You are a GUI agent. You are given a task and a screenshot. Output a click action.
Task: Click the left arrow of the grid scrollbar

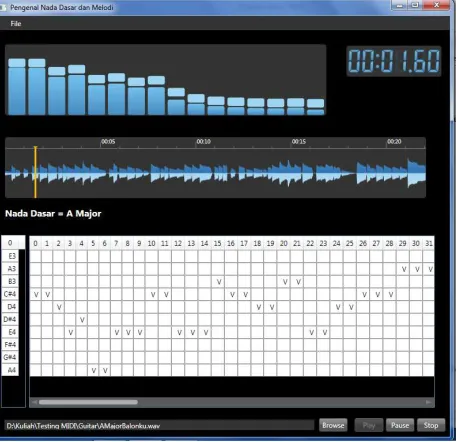coord(34,402)
